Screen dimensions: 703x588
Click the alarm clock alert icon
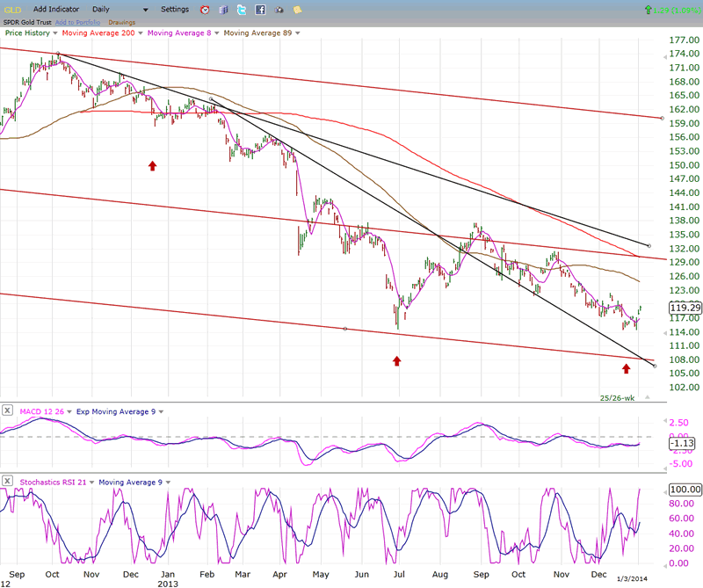pos(204,10)
